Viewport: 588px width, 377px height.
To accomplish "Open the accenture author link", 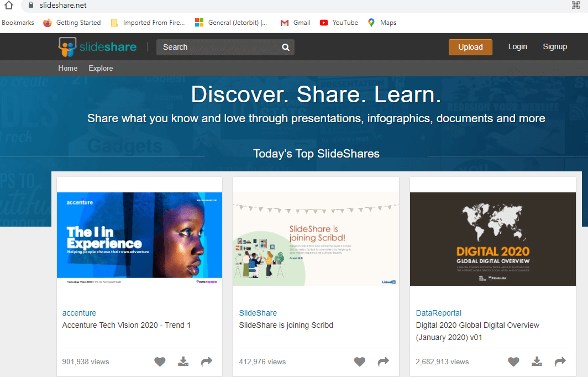I will (79, 313).
